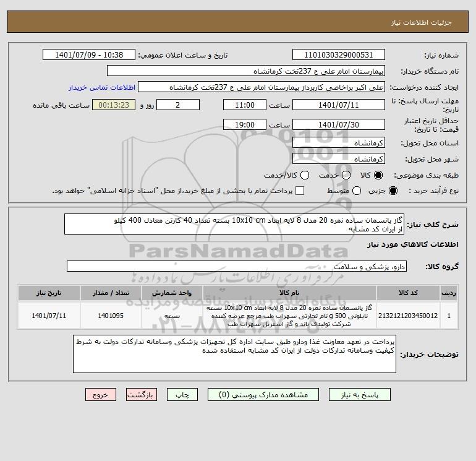The height and width of the screenshot is (461, 476).
Task: Click the چاپ print button
Action: (182, 395)
